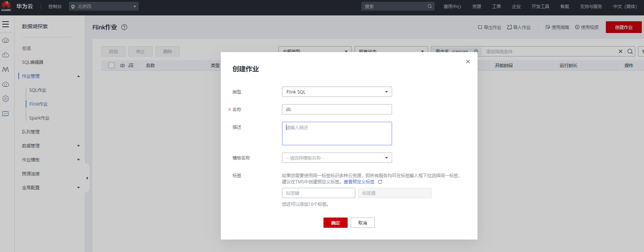Open 队列管理 in sidebar

31,132
